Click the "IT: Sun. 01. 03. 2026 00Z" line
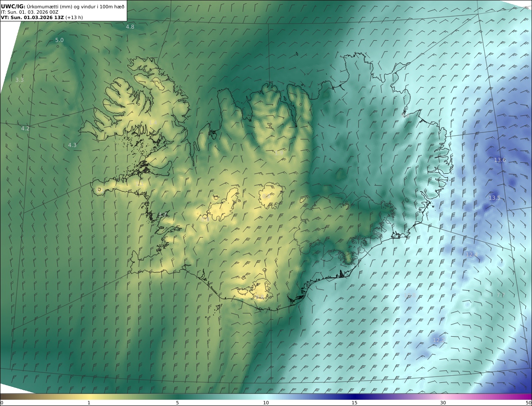The image size is (532, 406). pos(30,12)
